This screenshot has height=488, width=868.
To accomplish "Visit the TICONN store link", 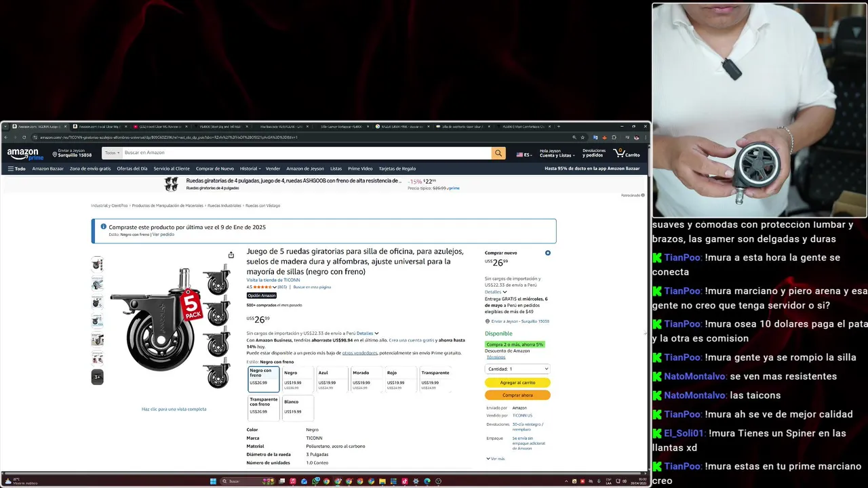I will pos(273,280).
